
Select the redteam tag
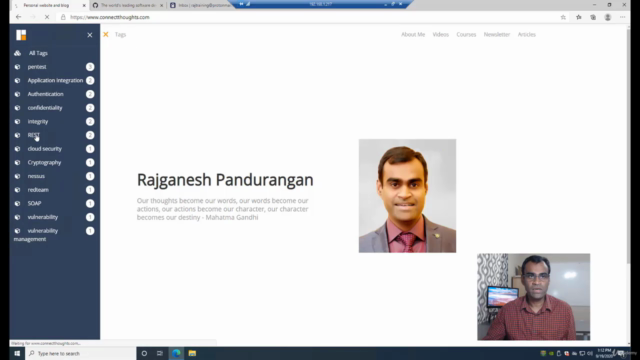[38, 190]
